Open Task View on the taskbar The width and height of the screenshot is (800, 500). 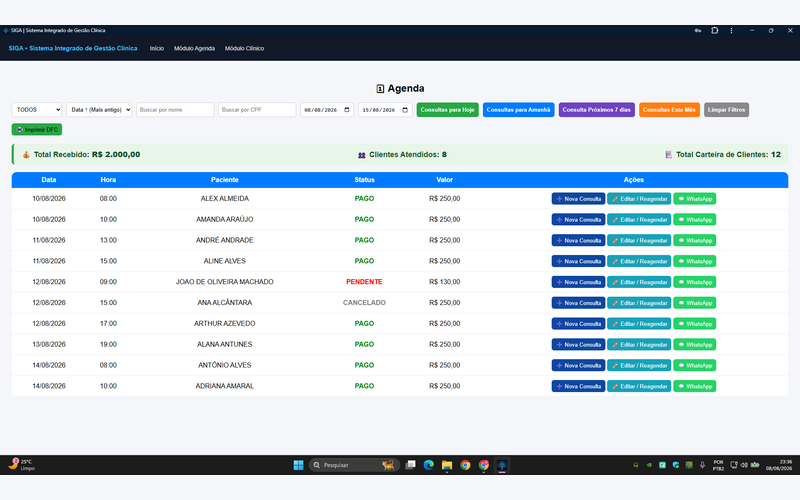tap(410, 465)
